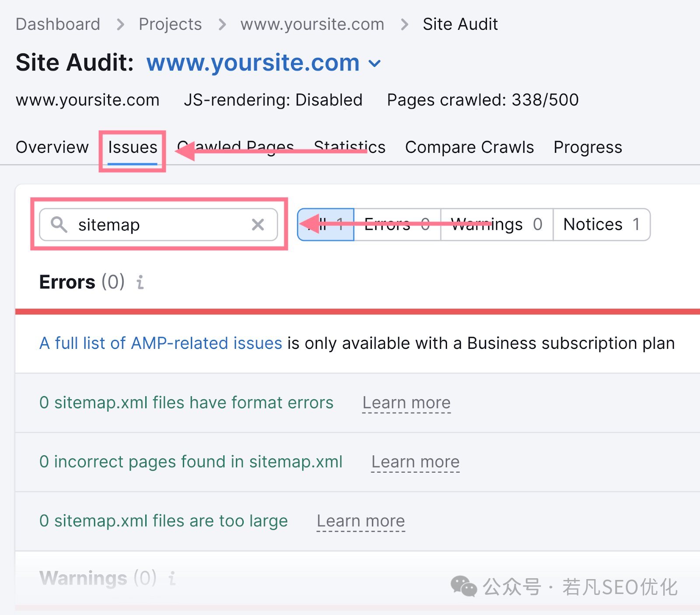This screenshot has width=700, height=615.
Task: Clear the sitemap search with X icon
Action: click(258, 225)
